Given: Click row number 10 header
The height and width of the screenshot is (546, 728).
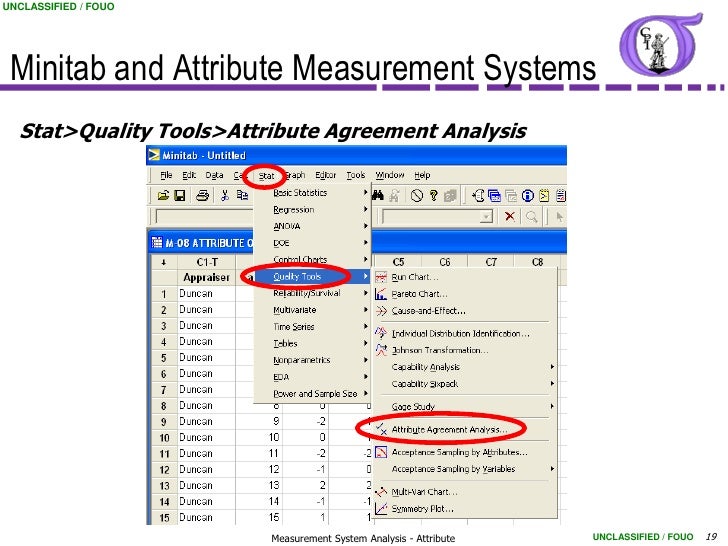Looking at the screenshot, I should 164,437.
